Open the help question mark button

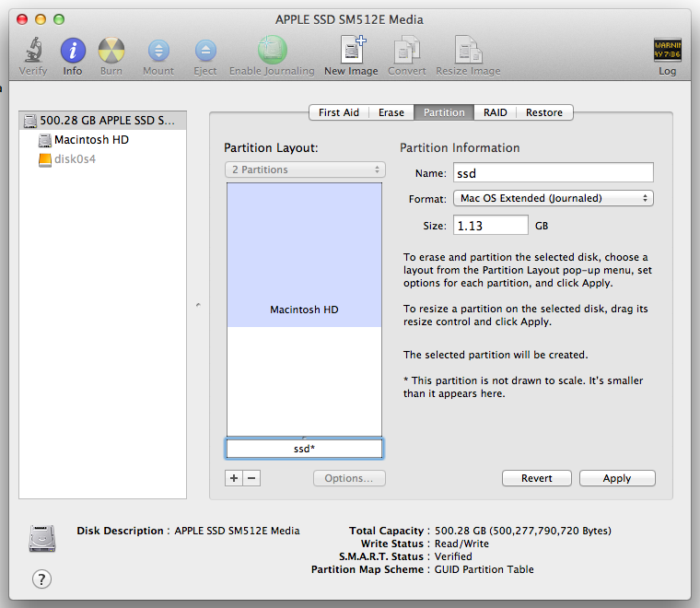point(41,579)
